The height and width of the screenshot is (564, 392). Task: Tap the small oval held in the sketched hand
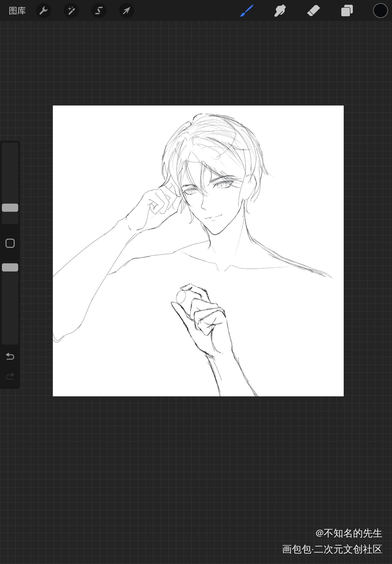(181, 297)
